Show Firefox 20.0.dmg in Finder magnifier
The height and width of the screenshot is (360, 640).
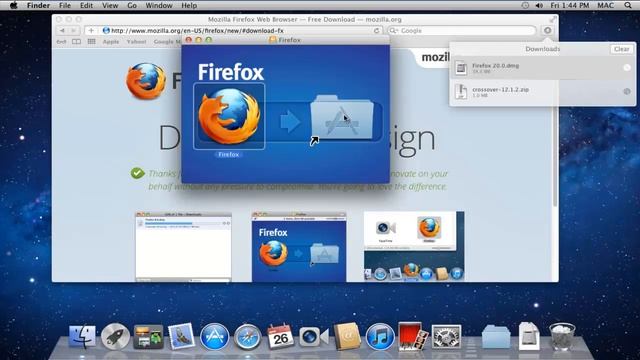pyautogui.click(x=627, y=68)
